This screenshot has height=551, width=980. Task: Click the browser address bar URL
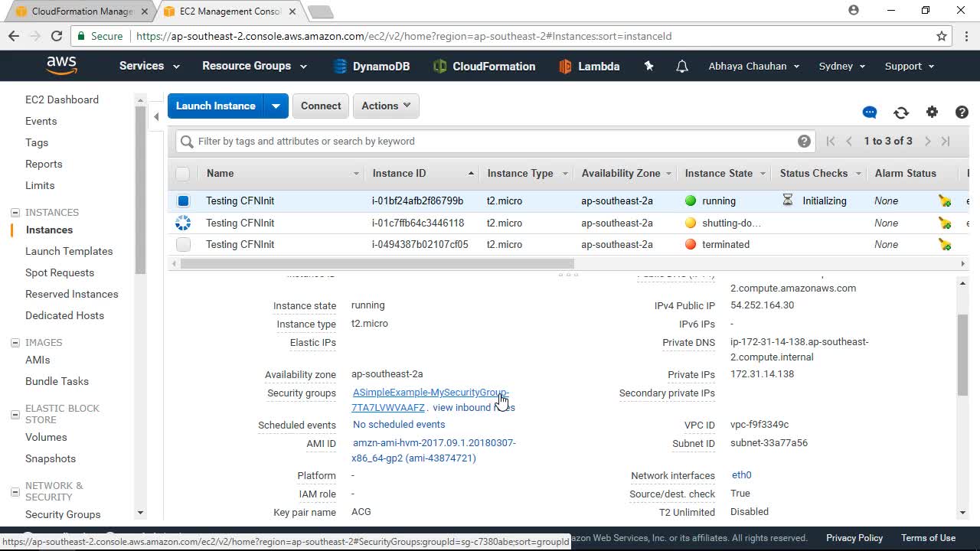tap(404, 36)
